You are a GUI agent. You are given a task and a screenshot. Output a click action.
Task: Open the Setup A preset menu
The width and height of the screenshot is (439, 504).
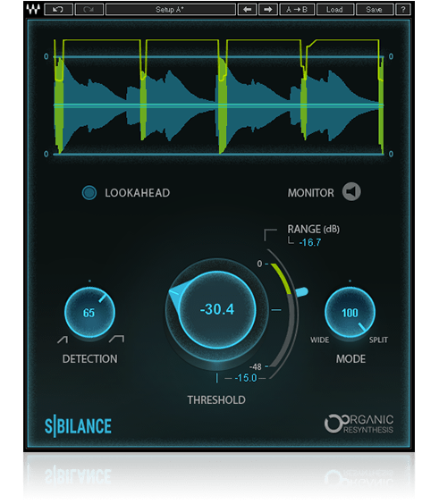tap(171, 9)
